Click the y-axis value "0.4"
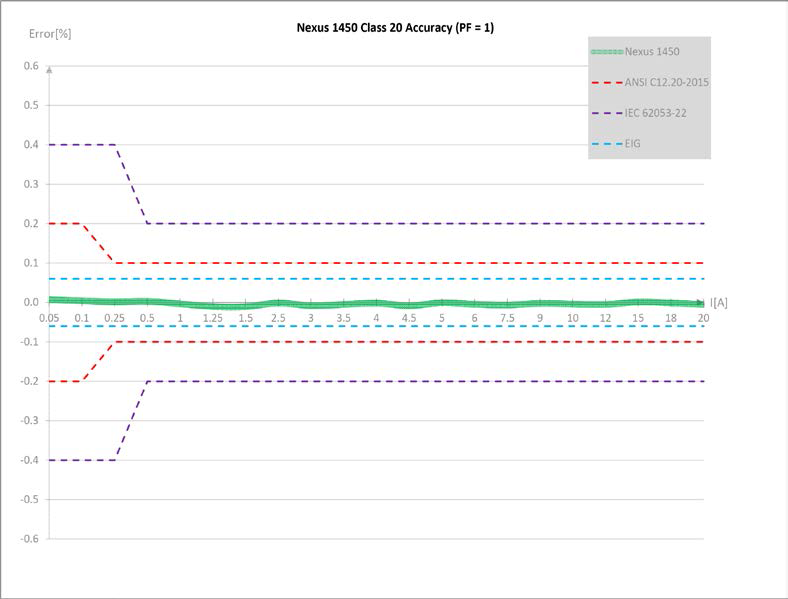 click(31, 145)
